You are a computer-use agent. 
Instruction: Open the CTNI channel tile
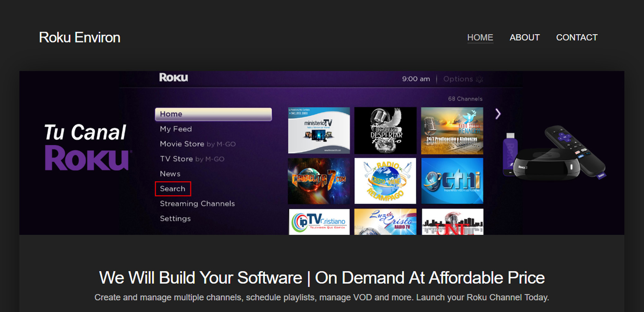452,181
